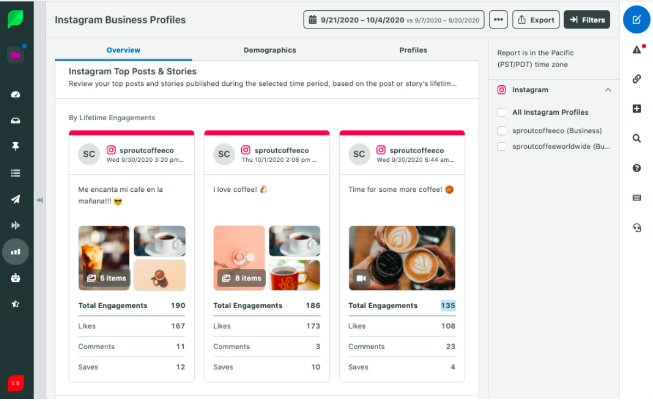Open sproutcoffeeco link on the 6:44 am post
The width and height of the screenshot is (653, 401).
pos(416,150)
